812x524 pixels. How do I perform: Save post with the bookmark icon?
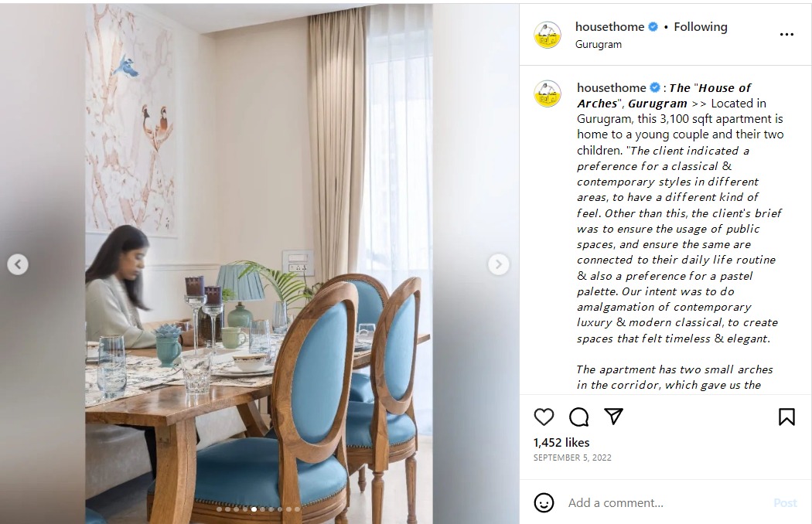point(786,417)
